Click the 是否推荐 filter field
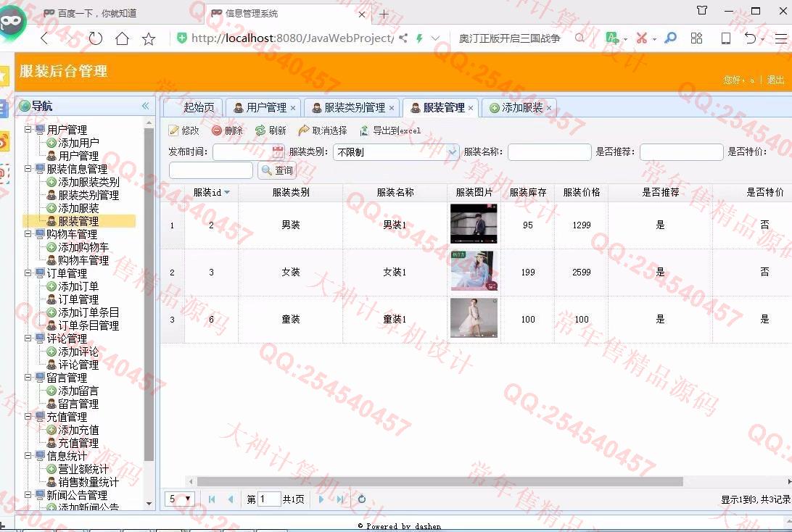The image size is (792, 532). (x=681, y=152)
